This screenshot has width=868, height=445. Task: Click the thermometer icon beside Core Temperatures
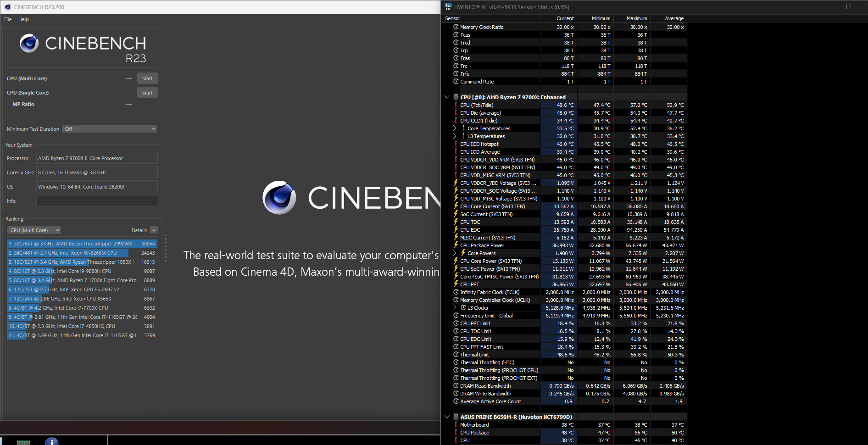pyautogui.click(x=463, y=128)
